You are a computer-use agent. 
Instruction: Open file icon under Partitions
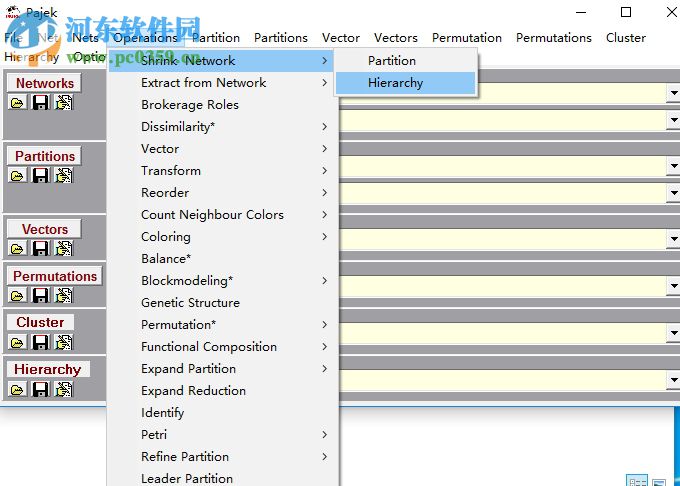click(x=17, y=176)
